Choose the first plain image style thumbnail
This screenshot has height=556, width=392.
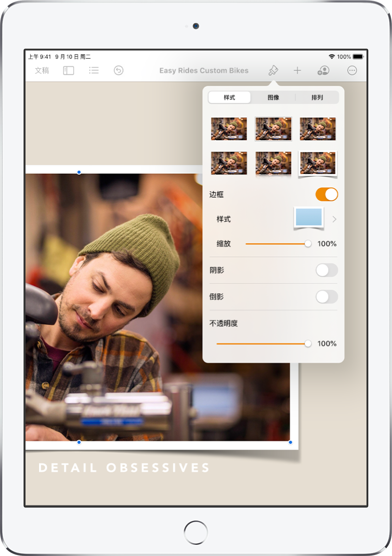coord(229,129)
